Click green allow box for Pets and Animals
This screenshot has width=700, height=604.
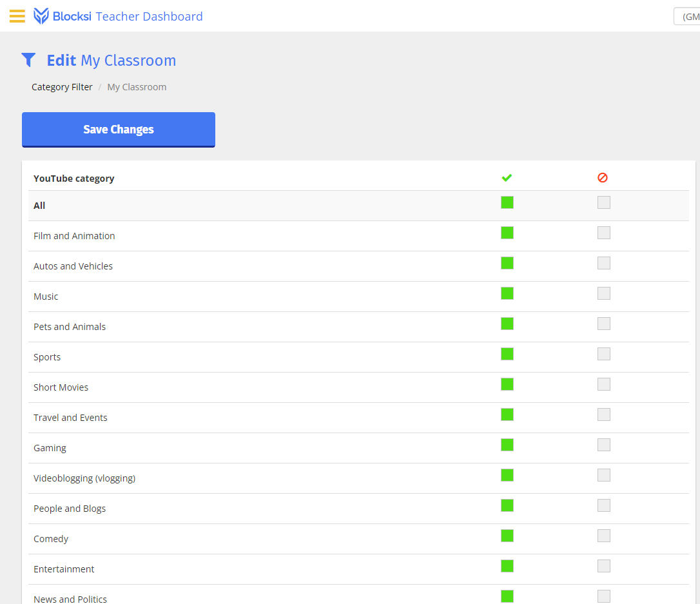click(507, 324)
